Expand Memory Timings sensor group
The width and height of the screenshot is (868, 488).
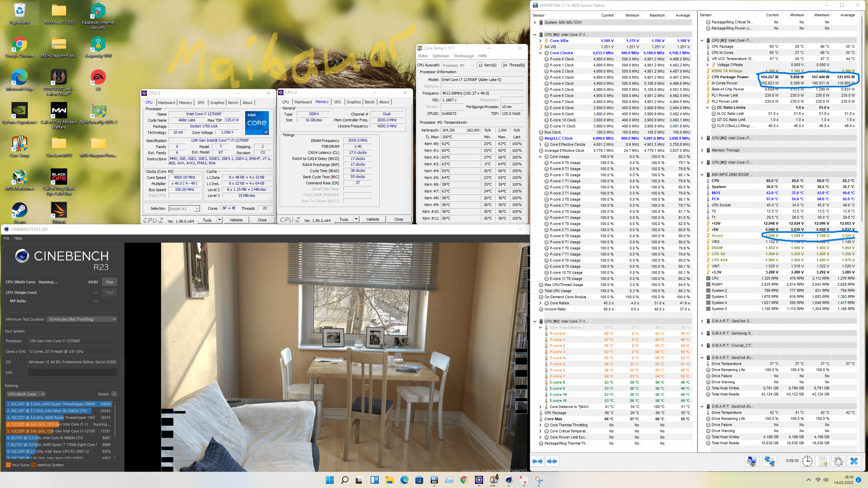(702, 150)
